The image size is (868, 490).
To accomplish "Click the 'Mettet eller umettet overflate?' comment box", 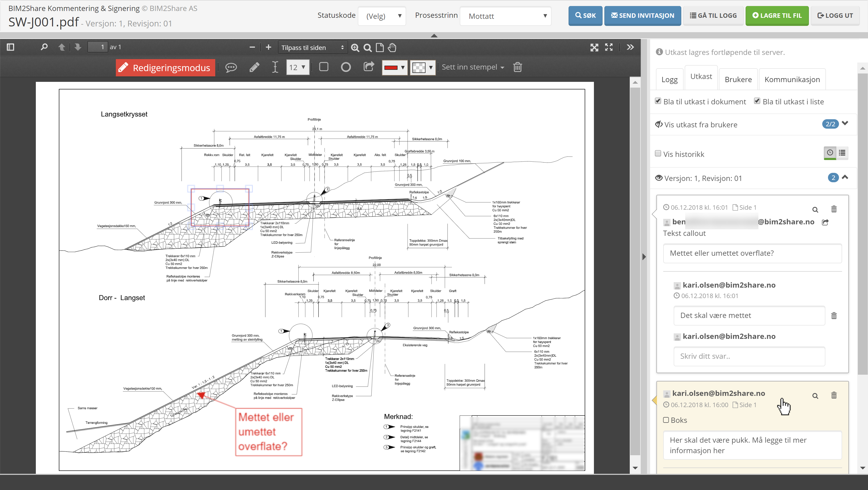I will (x=752, y=253).
